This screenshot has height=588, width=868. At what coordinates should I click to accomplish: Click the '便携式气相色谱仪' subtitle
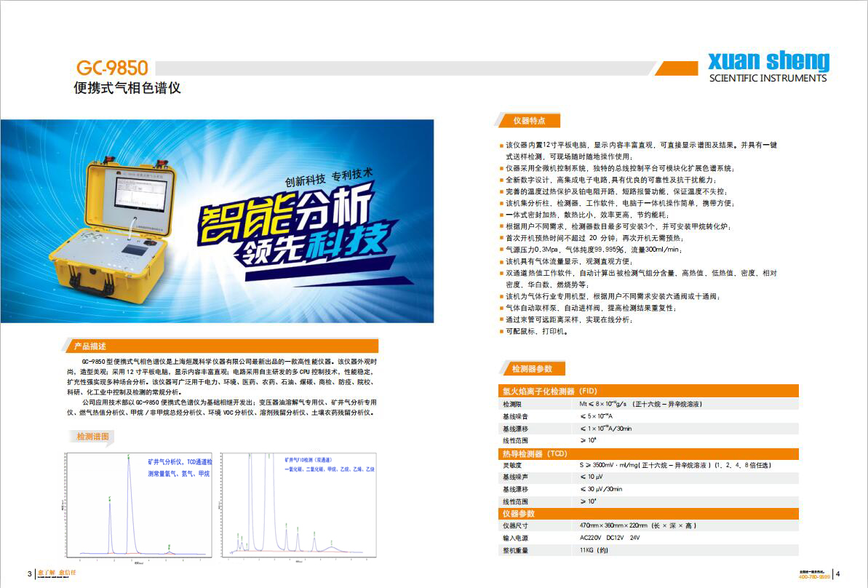(127, 88)
